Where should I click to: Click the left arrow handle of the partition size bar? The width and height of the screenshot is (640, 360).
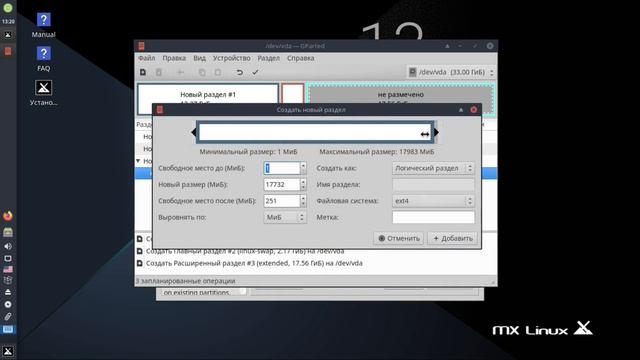click(193, 132)
